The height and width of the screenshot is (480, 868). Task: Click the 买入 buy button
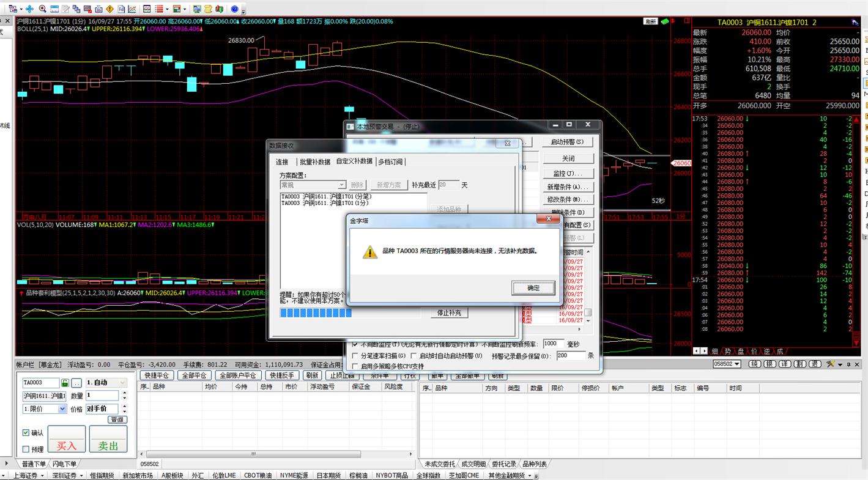click(67, 439)
